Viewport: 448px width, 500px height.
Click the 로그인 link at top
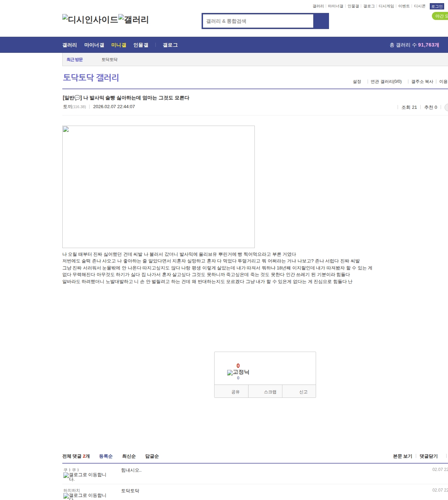(436, 6)
